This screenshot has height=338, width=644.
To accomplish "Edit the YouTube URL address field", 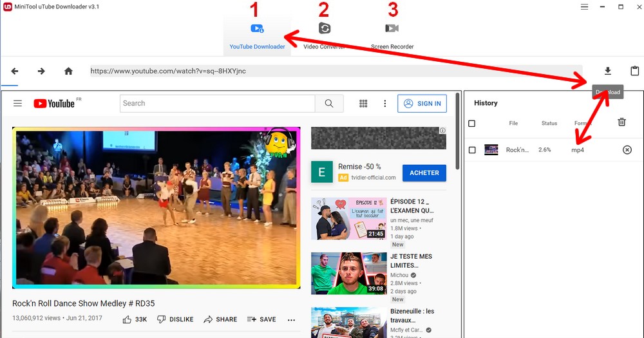I will coord(336,71).
